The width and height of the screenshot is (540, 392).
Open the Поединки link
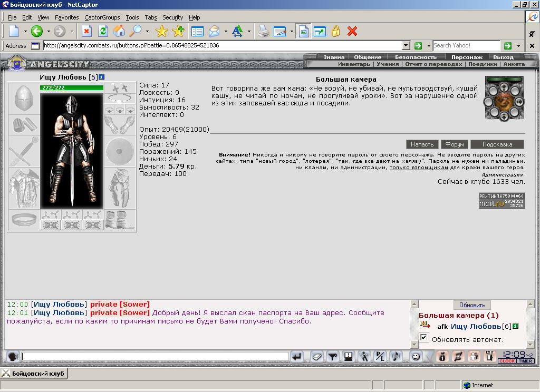pyautogui.click(x=483, y=64)
